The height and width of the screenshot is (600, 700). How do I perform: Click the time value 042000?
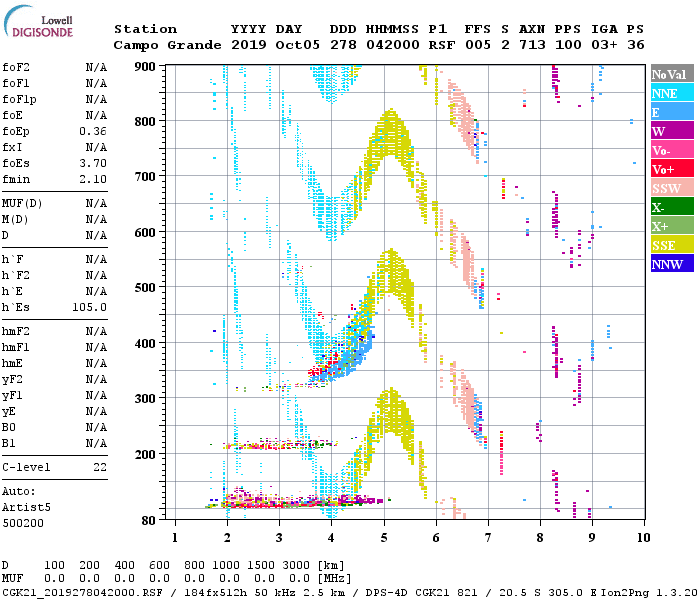(x=393, y=45)
